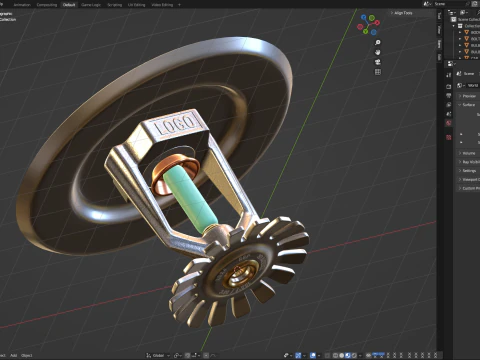Click the pan view hand icon

point(378,52)
